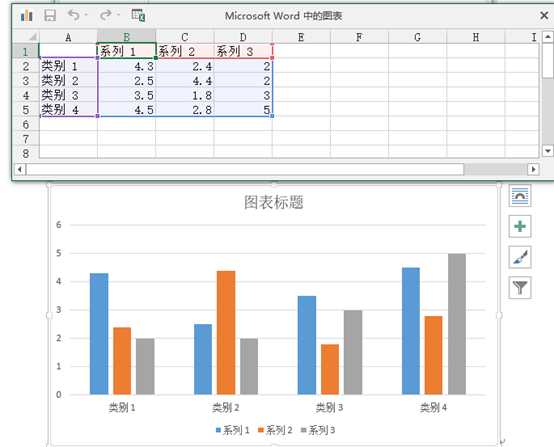Select cell containing 系列 1
554x447 pixels.
126,51
